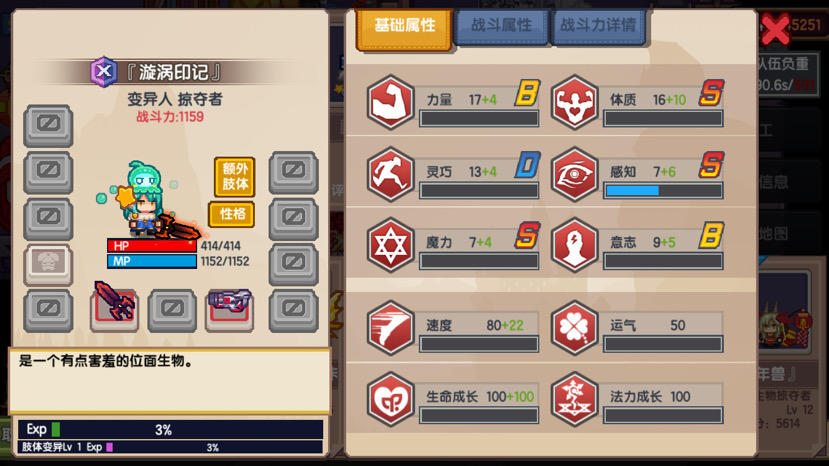Select the 运气 luck clover icon
This screenshot has height=466, width=829.
575,328
